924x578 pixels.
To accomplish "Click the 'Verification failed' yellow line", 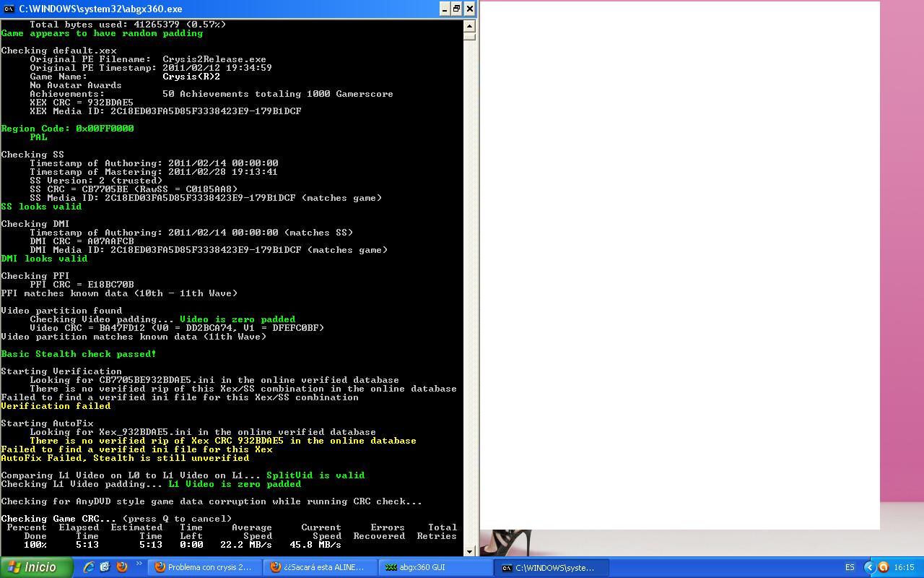I will point(56,406).
